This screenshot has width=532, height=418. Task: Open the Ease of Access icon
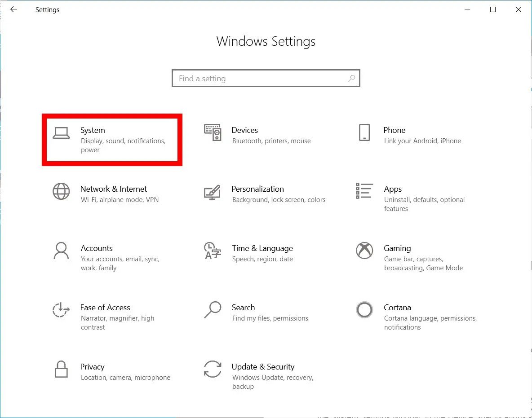point(61,310)
